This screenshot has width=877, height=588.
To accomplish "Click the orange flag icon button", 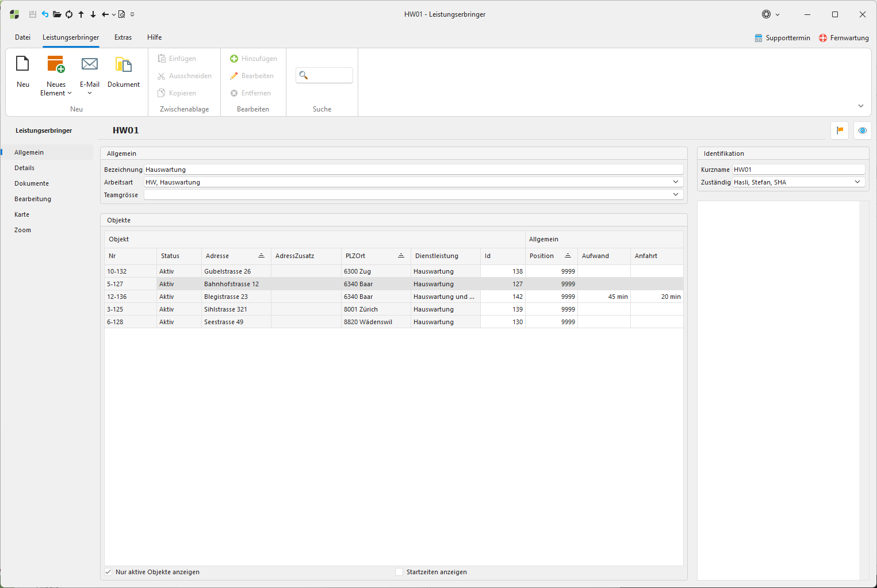I will pos(840,130).
